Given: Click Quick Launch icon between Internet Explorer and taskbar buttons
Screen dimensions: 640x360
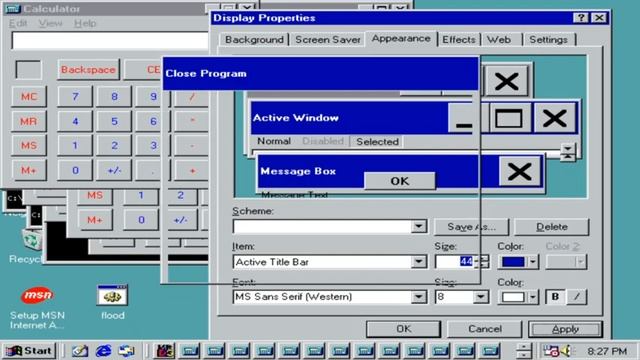Looking at the screenshot, I should (127, 351).
